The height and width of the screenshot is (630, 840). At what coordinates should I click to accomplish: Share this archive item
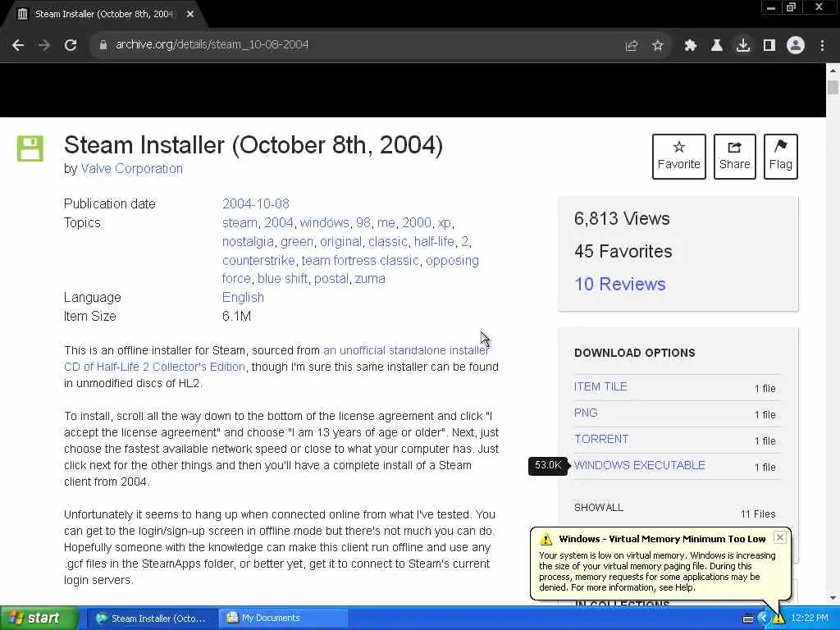pyautogui.click(x=734, y=157)
